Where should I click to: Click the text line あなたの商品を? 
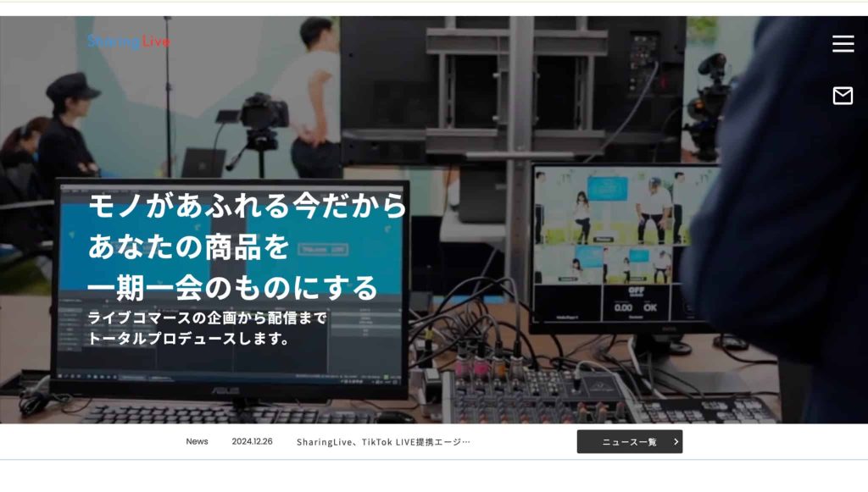click(189, 247)
